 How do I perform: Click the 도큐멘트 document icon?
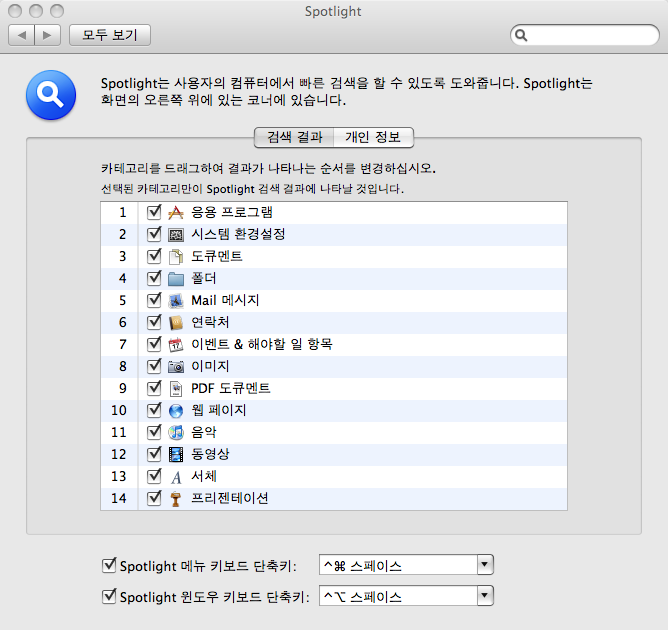(x=176, y=256)
